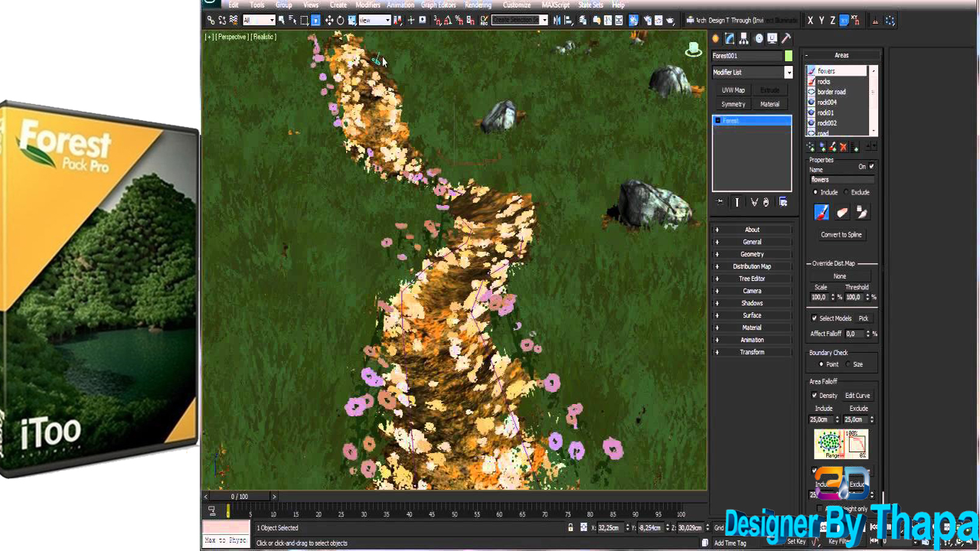Click the Pin Stack icon
This screenshot has width=980, height=551.
(720, 202)
